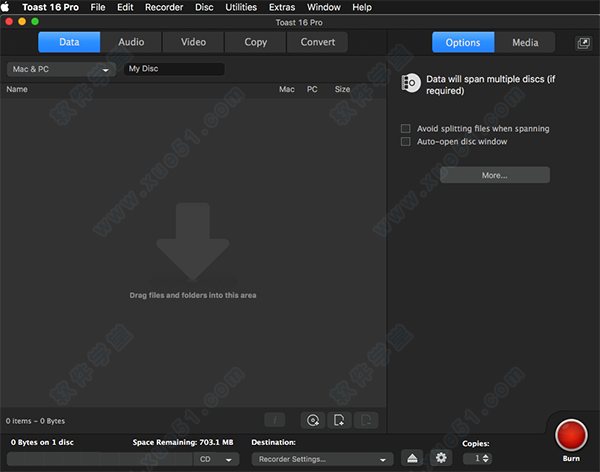Adjust the Copies stepper arrows
600x472 pixels.
[x=486, y=458]
